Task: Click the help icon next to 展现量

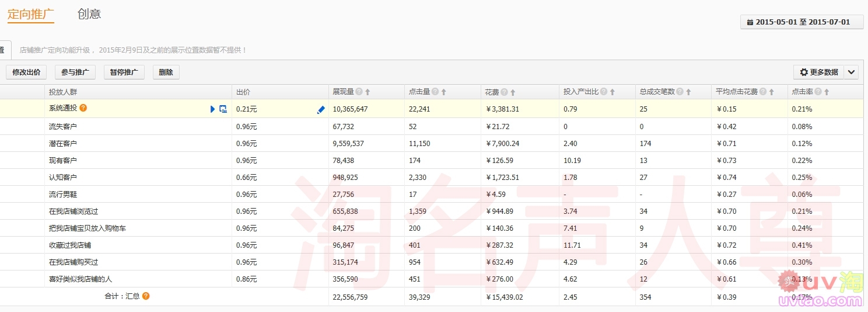Action: [359, 92]
